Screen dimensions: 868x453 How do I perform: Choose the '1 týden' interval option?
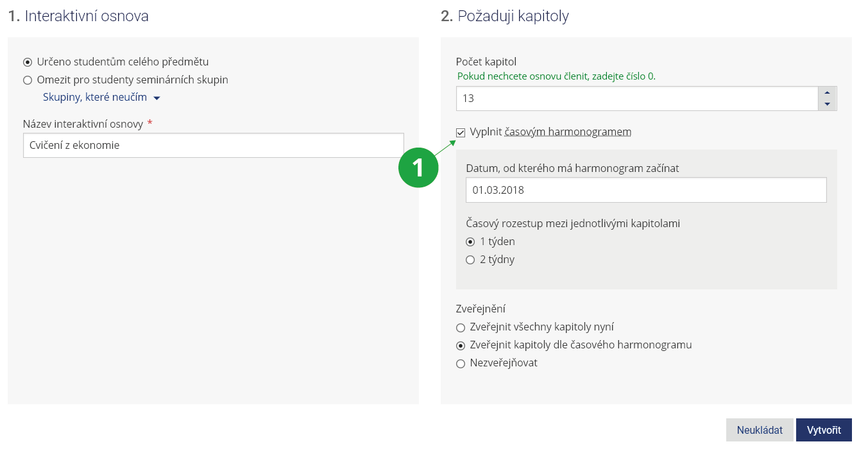tap(471, 242)
